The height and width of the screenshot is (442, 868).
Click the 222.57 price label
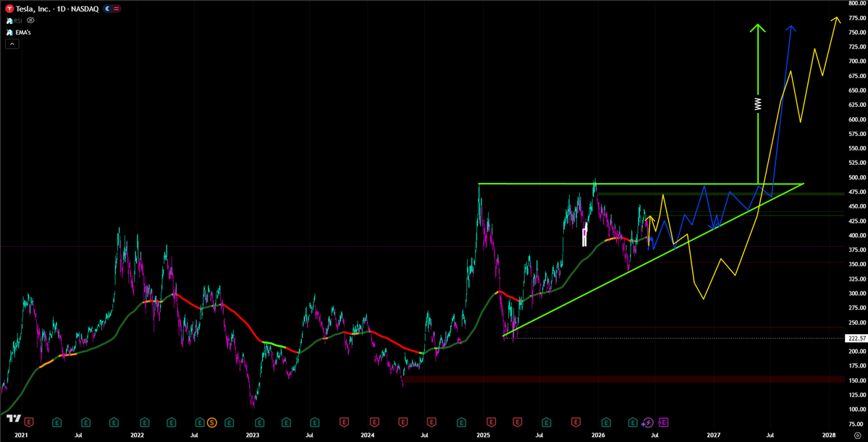pos(856,338)
